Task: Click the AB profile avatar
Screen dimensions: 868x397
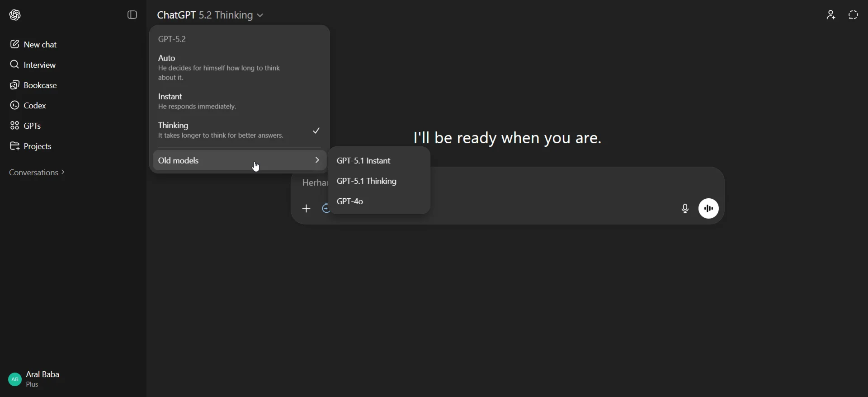Action: [x=14, y=380]
